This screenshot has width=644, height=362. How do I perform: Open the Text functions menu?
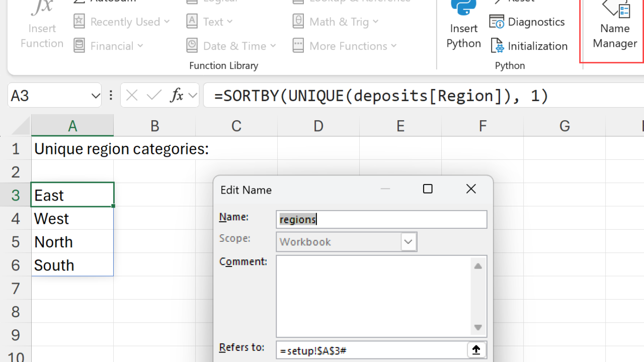coord(210,22)
